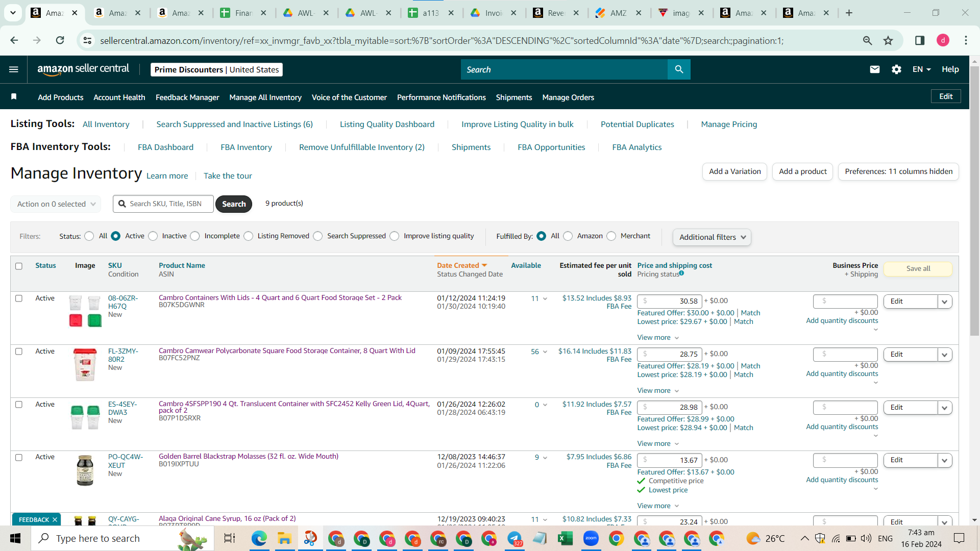Image resolution: width=980 pixels, height=551 pixels.
Task: Click the Search SKU, Title, ISBN field
Action: click(163, 204)
